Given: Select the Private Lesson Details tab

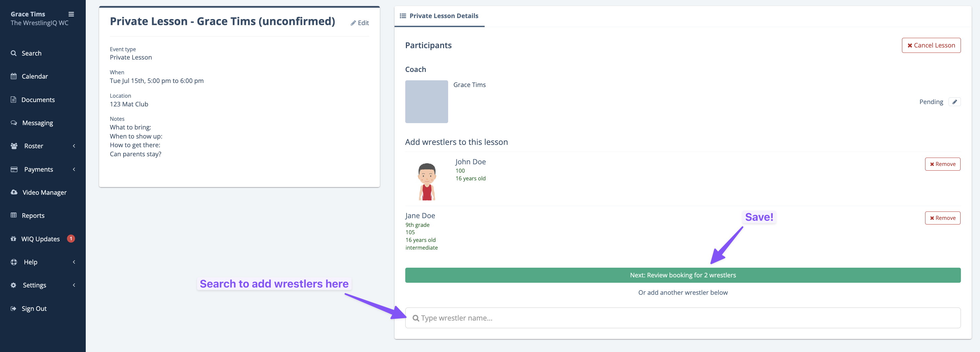Looking at the screenshot, I should [x=439, y=16].
